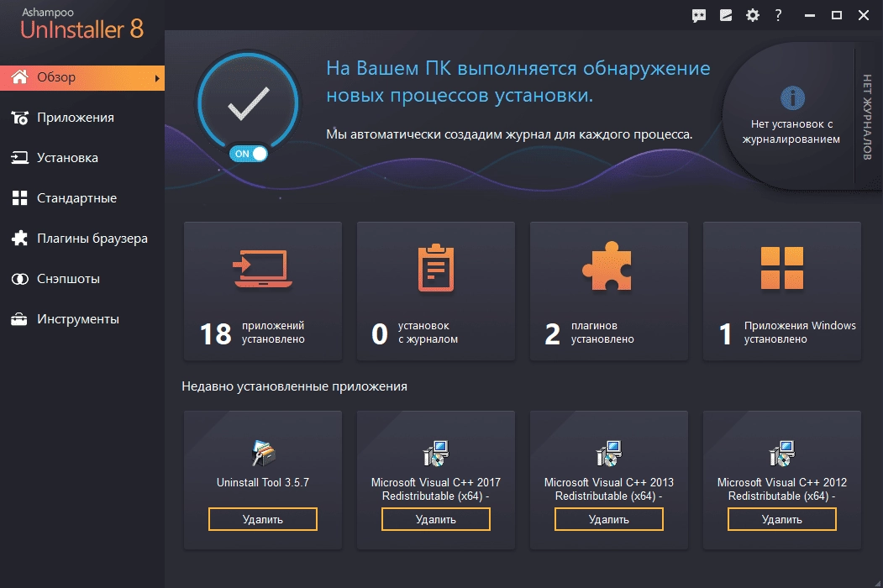883x588 pixels.
Task: Click the Инструменты toolbox sidebar icon
Action: click(x=19, y=319)
